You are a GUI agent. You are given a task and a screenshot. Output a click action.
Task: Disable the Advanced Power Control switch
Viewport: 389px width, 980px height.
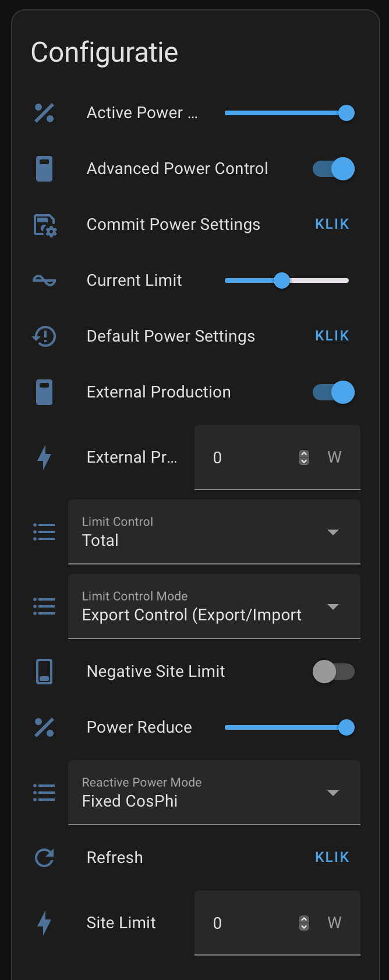[334, 169]
